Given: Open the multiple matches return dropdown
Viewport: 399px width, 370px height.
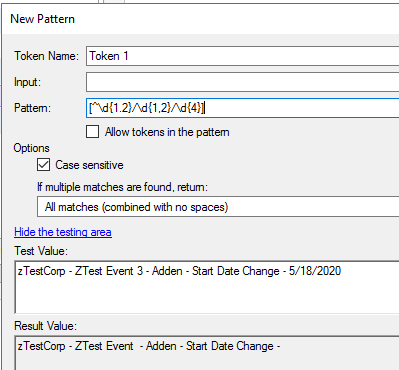Looking at the screenshot, I should click(x=218, y=207).
